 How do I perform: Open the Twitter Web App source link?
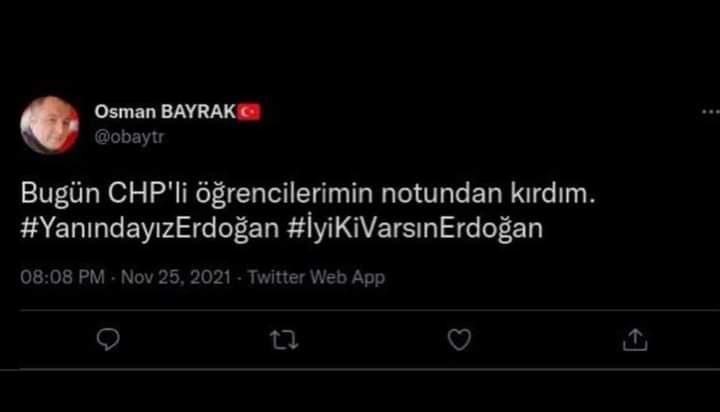(316, 277)
